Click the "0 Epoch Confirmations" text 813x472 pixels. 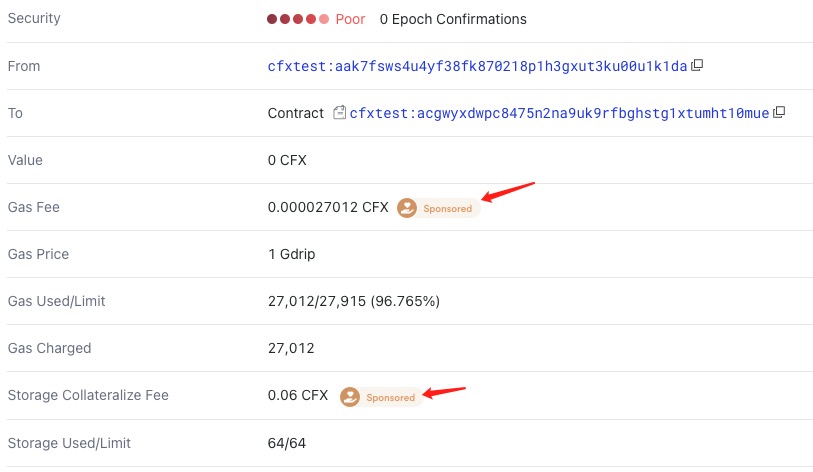[453, 19]
